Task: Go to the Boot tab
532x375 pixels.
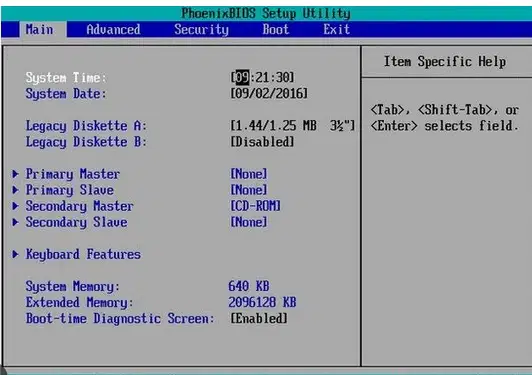Action: point(276,30)
